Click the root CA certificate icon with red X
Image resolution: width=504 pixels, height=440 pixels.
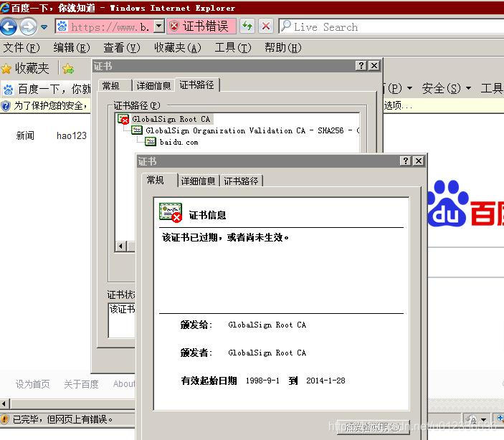tap(123, 119)
